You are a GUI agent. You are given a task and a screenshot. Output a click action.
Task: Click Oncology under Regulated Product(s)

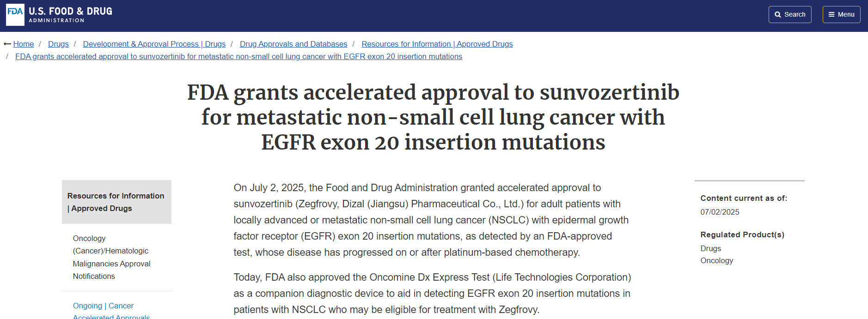[x=716, y=260]
